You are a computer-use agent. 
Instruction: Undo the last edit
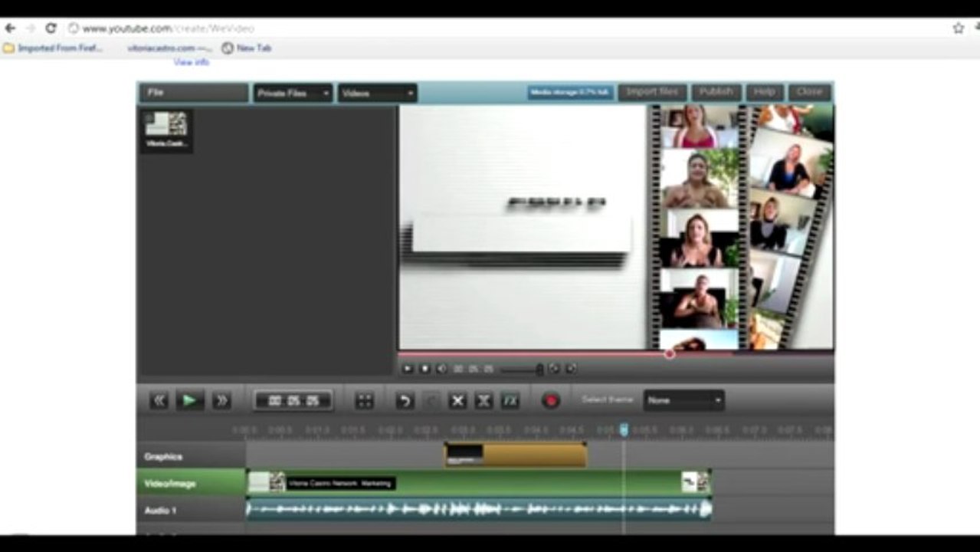coord(405,401)
